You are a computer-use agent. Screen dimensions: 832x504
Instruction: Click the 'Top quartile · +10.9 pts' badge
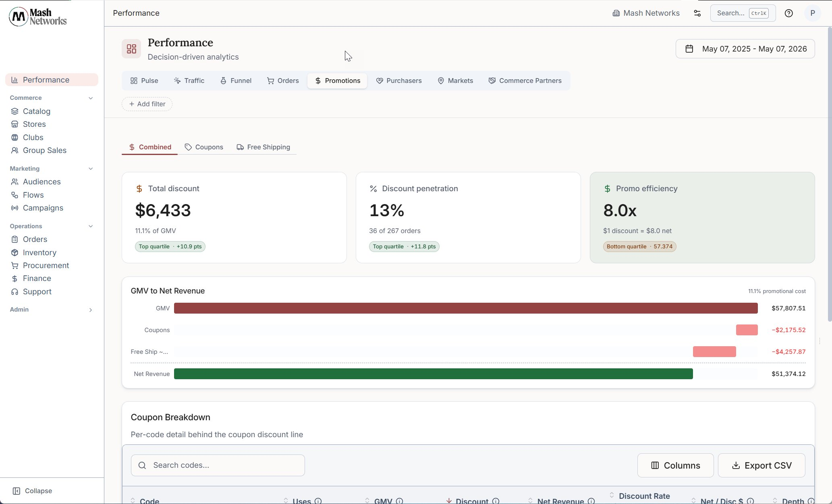[x=170, y=246]
